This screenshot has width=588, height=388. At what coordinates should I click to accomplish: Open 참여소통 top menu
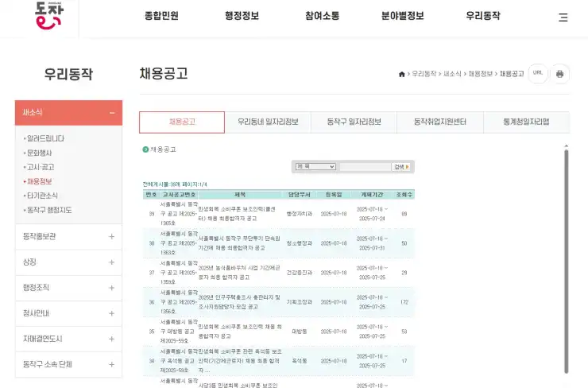tap(322, 16)
